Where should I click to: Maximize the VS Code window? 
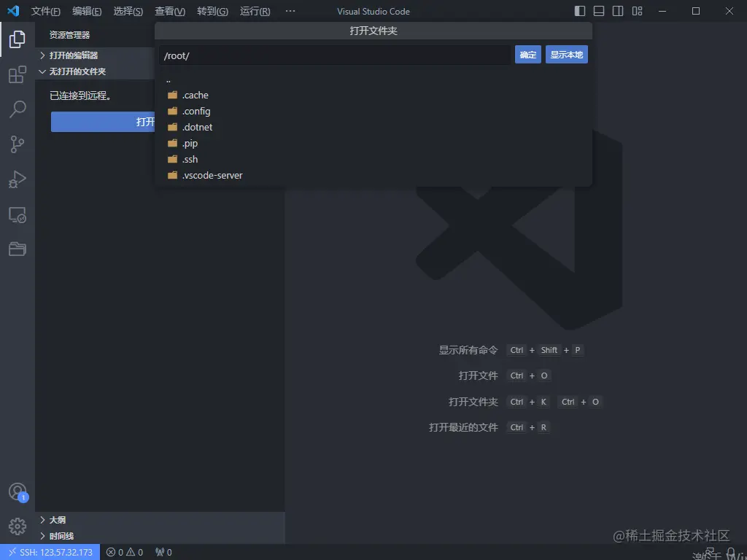696,11
